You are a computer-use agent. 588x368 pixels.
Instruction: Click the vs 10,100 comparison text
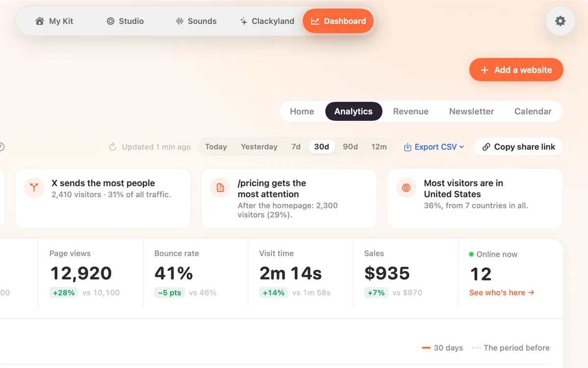coord(101,292)
